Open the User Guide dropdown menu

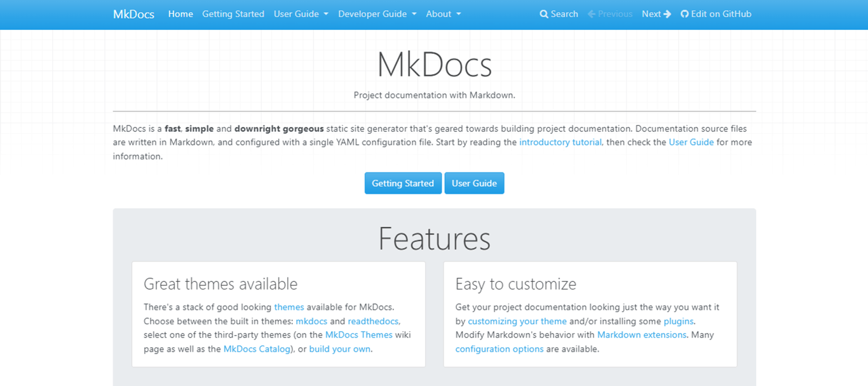tap(301, 14)
